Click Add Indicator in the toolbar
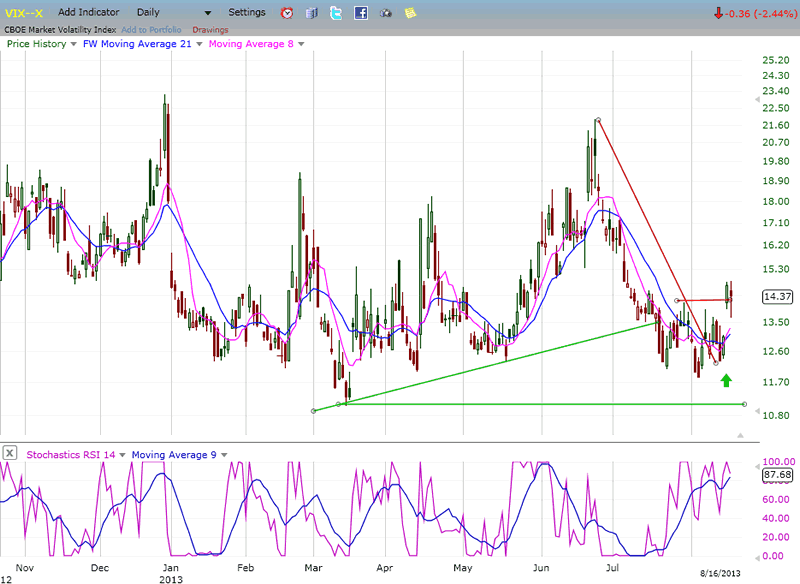 point(89,13)
